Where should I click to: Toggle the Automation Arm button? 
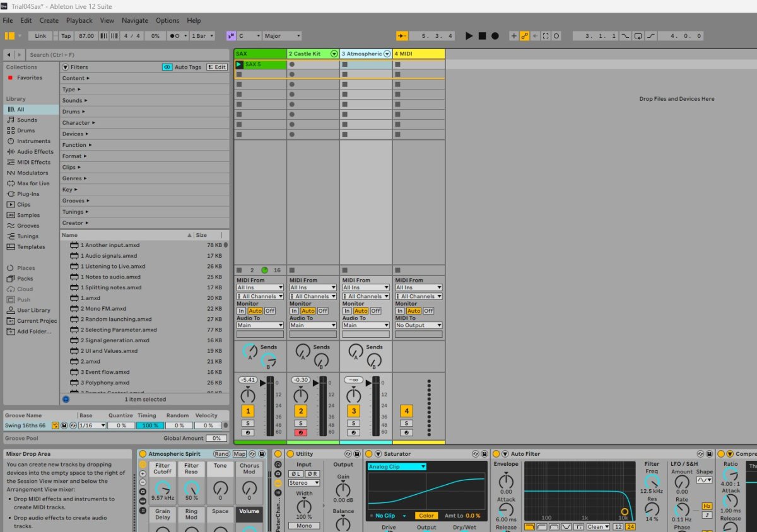(524, 36)
